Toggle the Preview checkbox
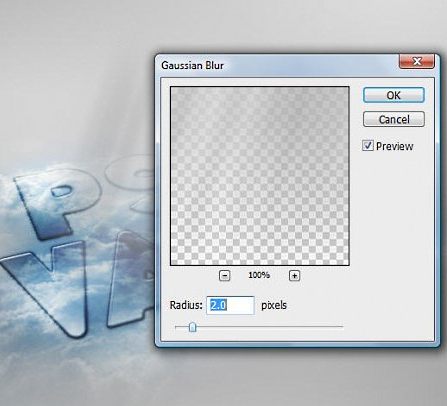The width and height of the screenshot is (447, 406). pyautogui.click(x=368, y=146)
